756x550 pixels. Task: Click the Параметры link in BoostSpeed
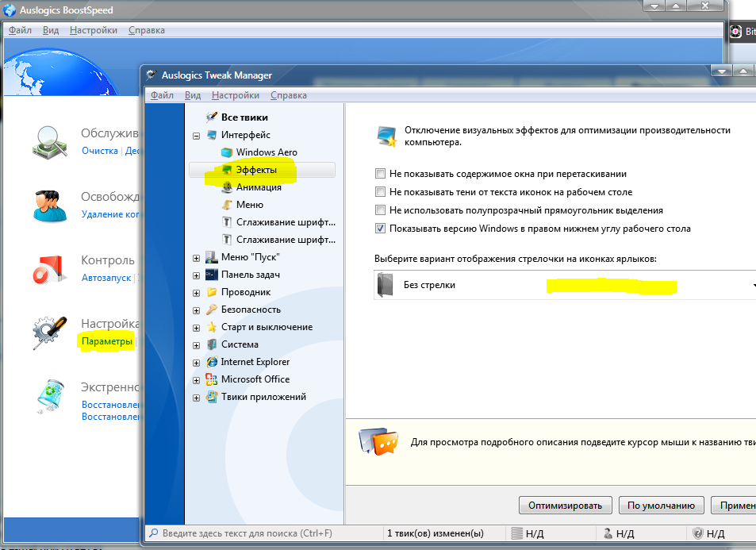click(106, 341)
